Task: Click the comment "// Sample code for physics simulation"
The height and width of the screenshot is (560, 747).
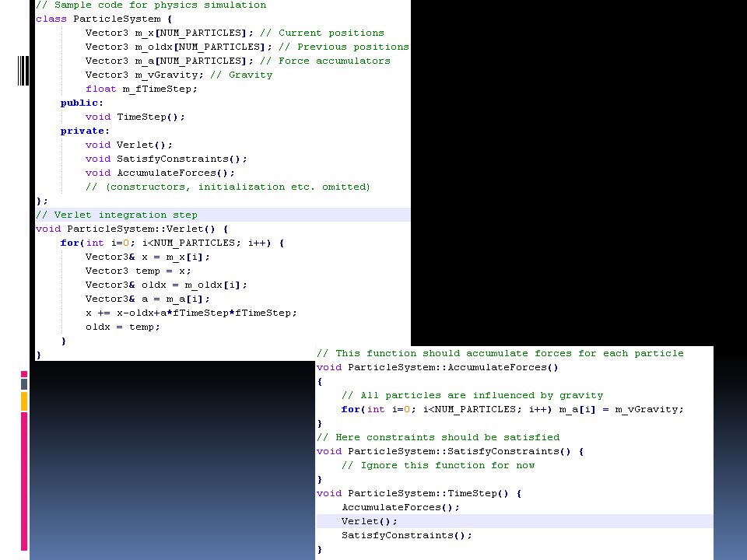Action: coord(151,5)
